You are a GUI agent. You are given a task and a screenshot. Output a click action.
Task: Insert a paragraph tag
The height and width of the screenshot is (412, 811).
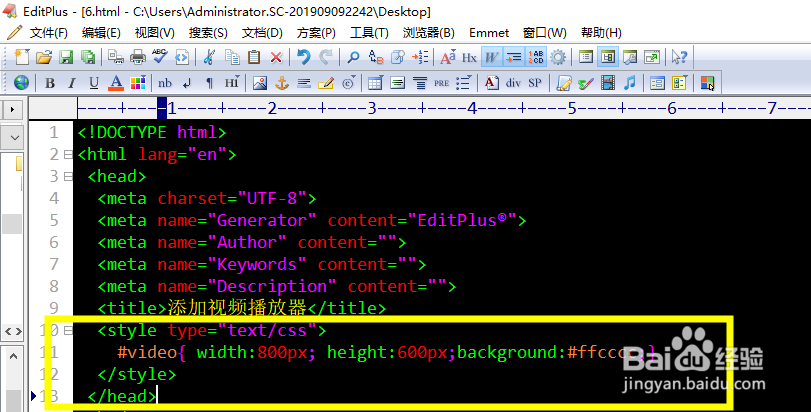coord(209,82)
